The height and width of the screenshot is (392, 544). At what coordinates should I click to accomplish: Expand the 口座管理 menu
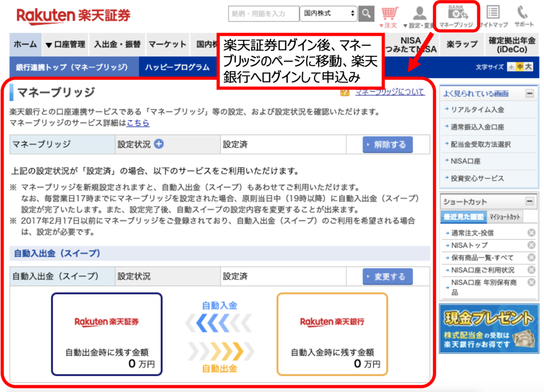[x=65, y=44]
